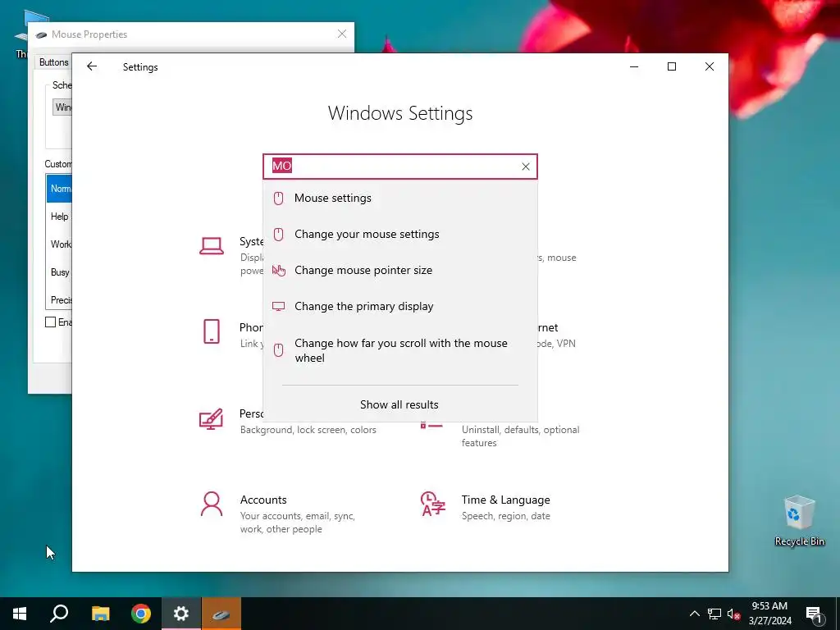The height and width of the screenshot is (630, 840).
Task: Switch to Settings gear taskbar button
Action: [x=181, y=614]
